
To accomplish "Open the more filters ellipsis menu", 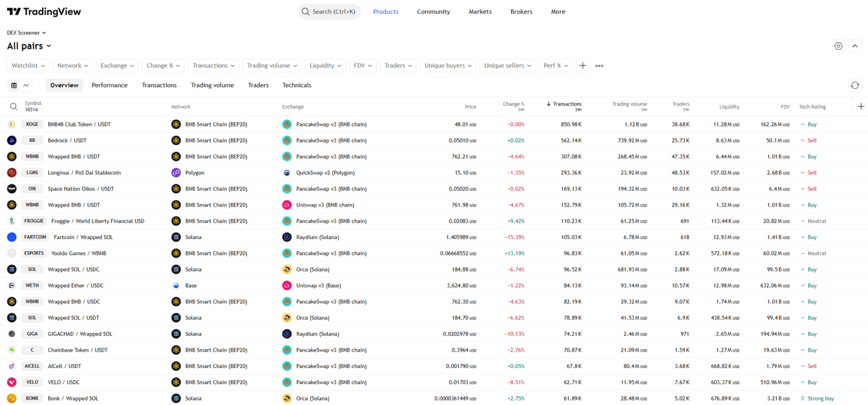I will [598, 65].
